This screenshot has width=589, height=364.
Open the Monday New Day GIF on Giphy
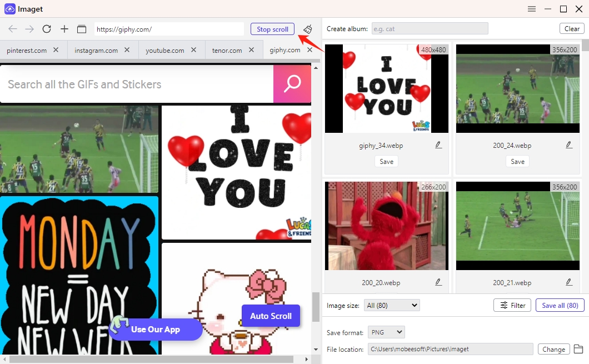tap(79, 275)
